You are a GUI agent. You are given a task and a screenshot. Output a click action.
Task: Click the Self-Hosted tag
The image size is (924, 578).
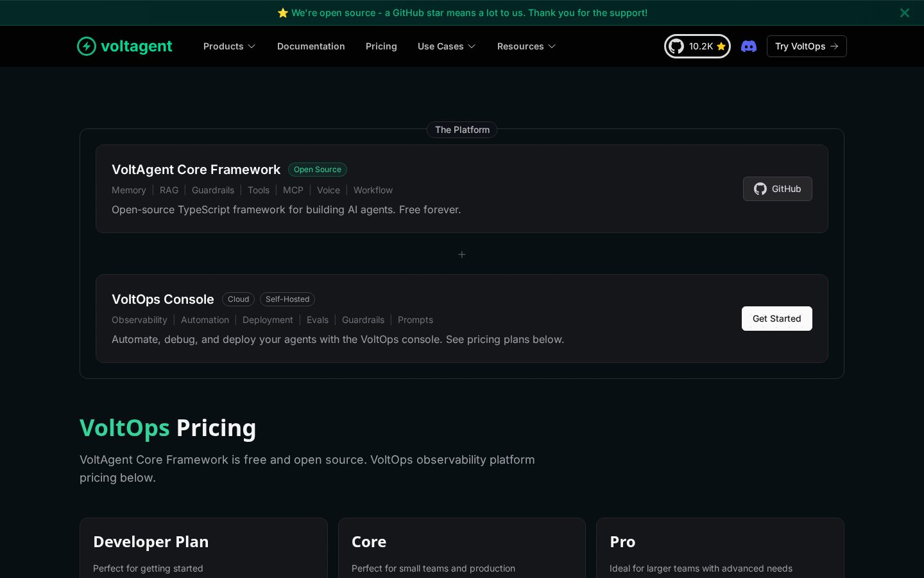[287, 299]
